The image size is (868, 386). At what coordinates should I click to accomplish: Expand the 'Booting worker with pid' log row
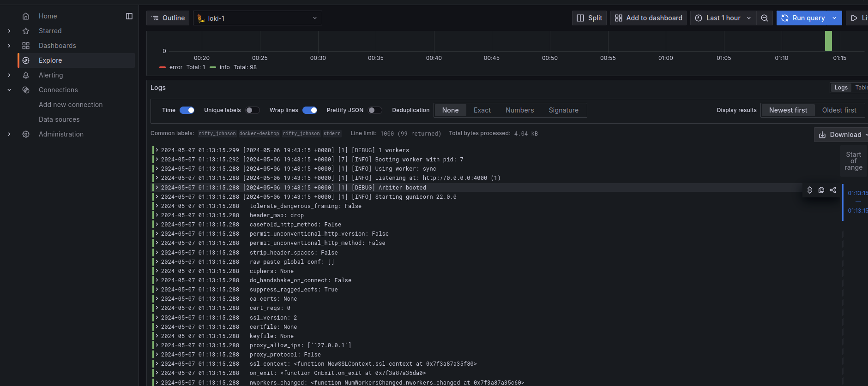click(x=157, y=159)
